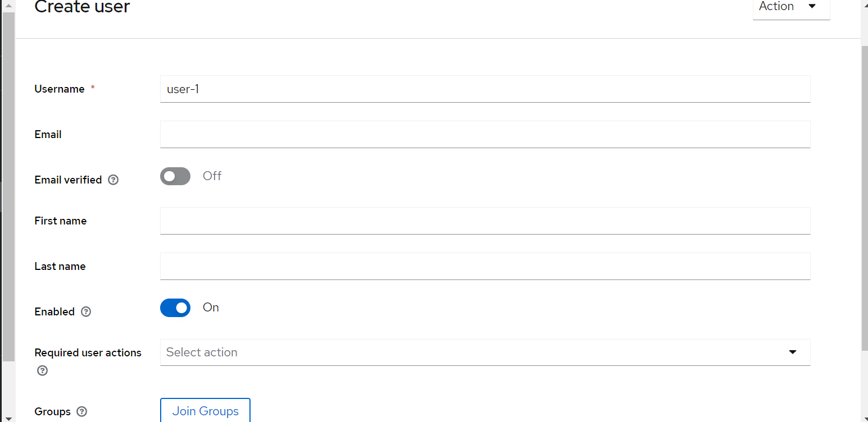The width and height of the screenshot is (868, 422).
Task: Focus the Username input field
Action: pos(484,89)
